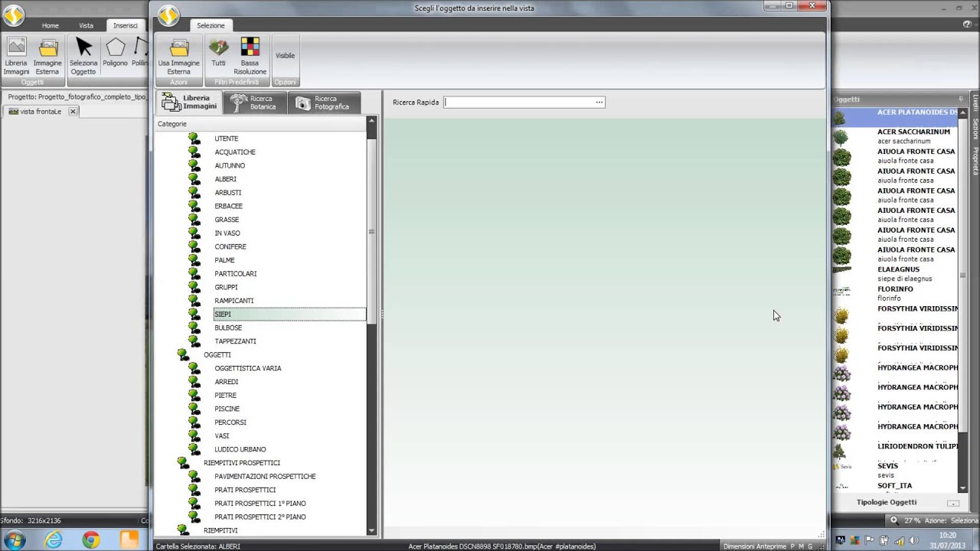The width and height of the screenshot is (980, 551).
Task: Click the tree icon beside TAPPEZZANTI
Action: [194, 341]
